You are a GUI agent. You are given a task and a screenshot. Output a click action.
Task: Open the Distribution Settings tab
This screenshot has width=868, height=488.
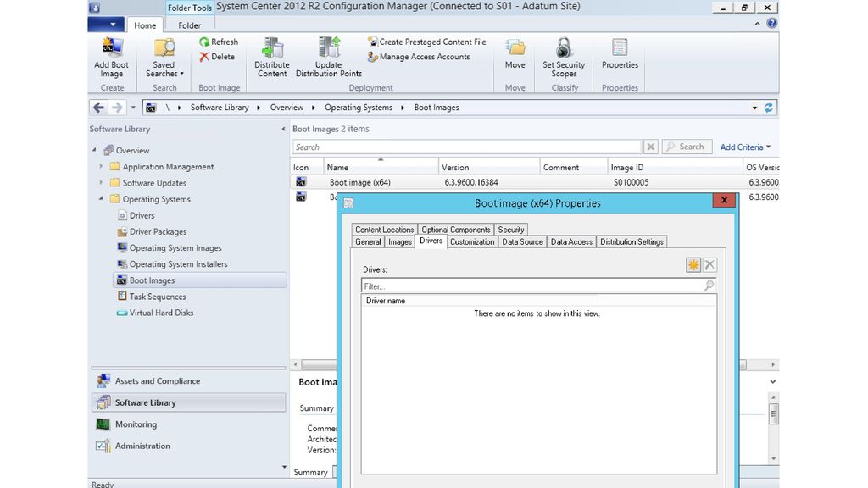click(x=632, y=241)
